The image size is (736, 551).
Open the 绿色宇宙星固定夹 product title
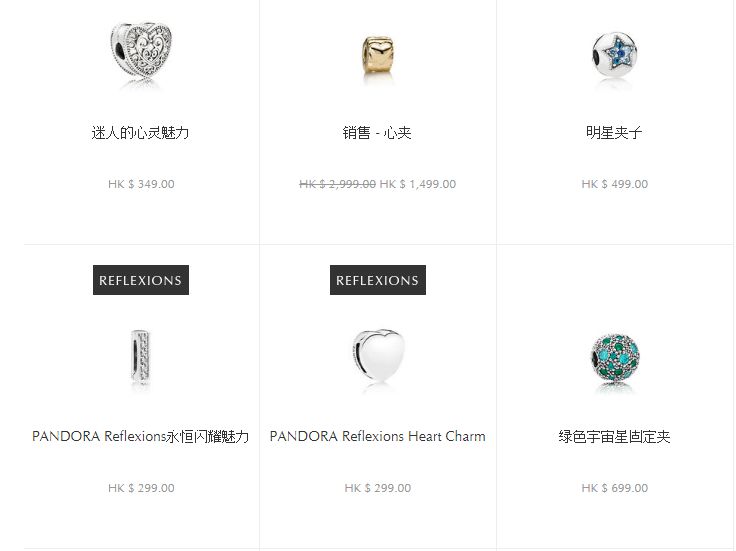[614, 436]
